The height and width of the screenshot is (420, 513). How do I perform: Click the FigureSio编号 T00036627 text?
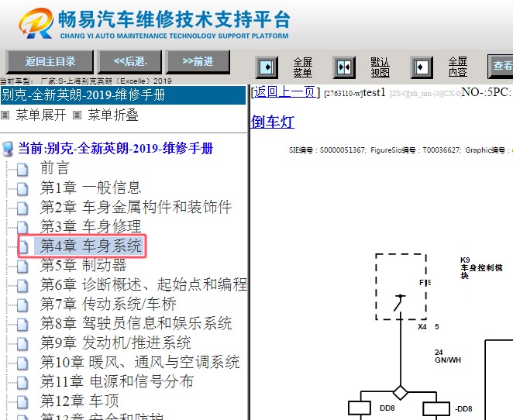click(x=415, y=150)
